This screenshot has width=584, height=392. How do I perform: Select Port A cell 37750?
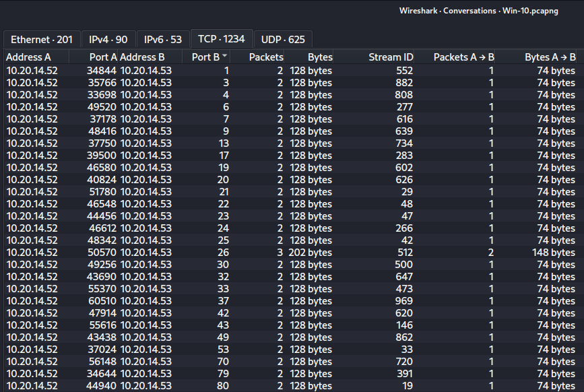[102, 143]
